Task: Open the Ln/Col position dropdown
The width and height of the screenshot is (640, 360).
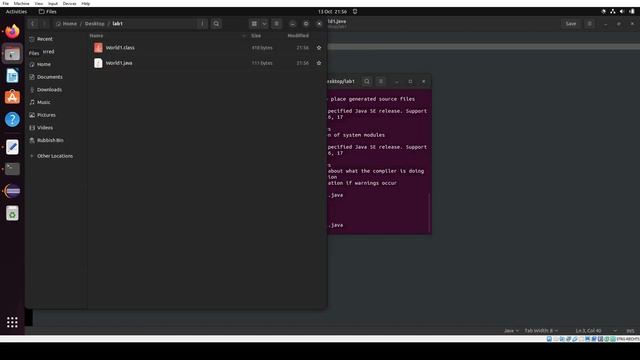Action: coord(596,331)
